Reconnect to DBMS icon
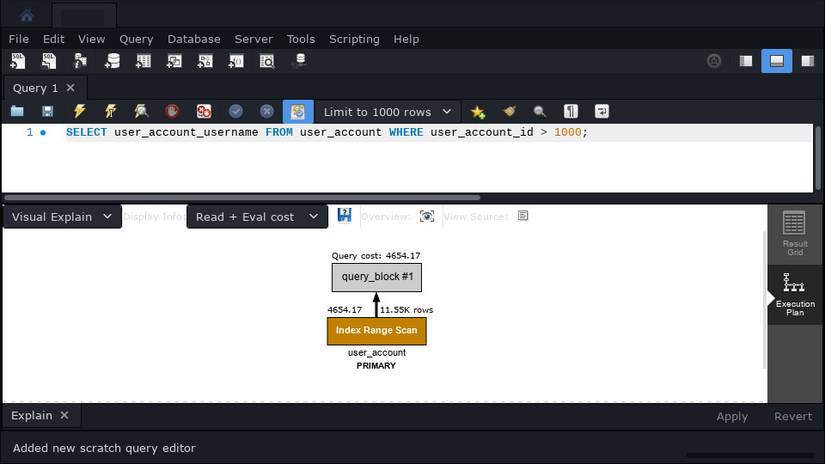Viewport: 825px width, 464px height. coord(299,61)
